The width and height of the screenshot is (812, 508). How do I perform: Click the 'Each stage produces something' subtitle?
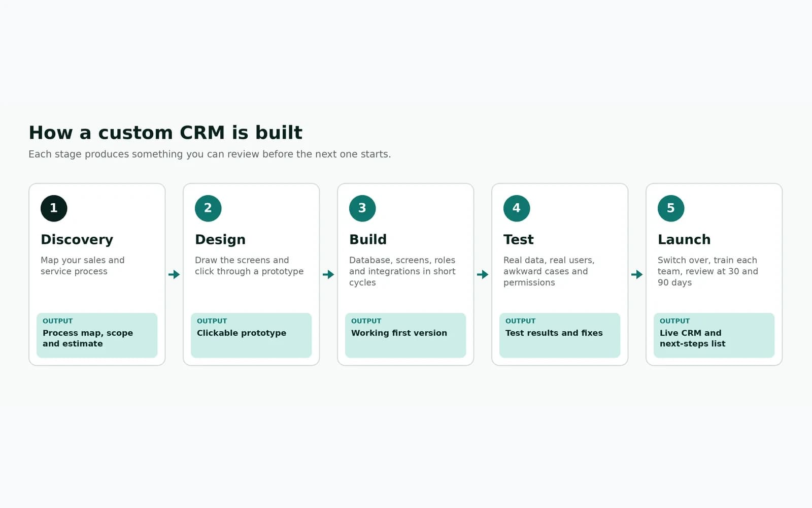pos(210,154)
